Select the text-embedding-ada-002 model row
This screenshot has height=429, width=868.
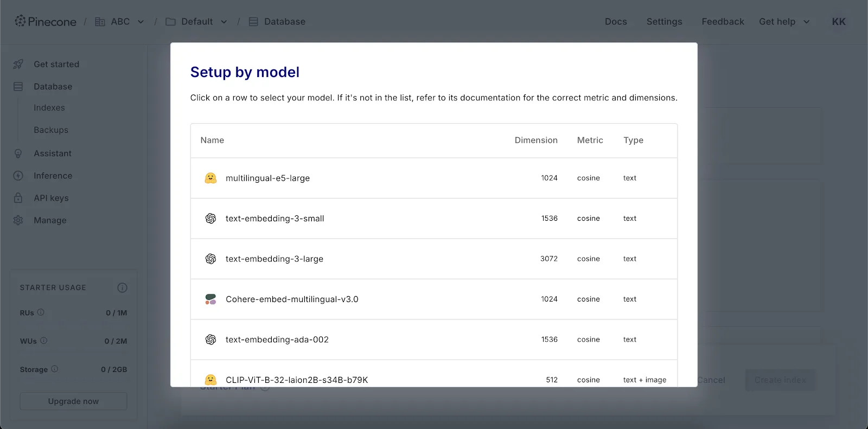[434, 340]
